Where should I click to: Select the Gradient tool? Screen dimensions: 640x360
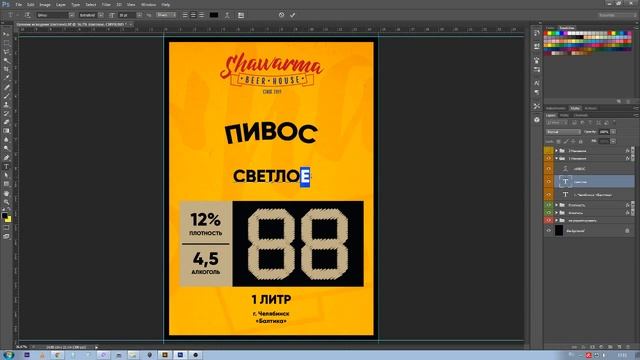tap(6, 131)
